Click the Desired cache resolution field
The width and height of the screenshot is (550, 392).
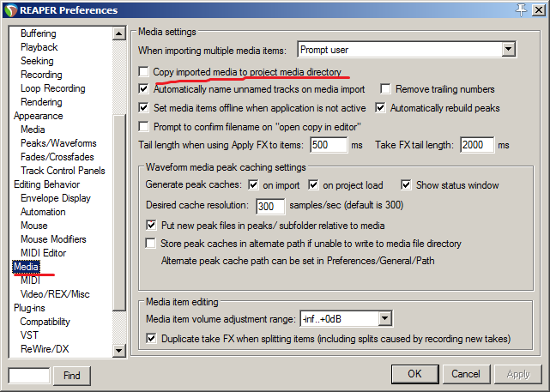pos(270,206)
